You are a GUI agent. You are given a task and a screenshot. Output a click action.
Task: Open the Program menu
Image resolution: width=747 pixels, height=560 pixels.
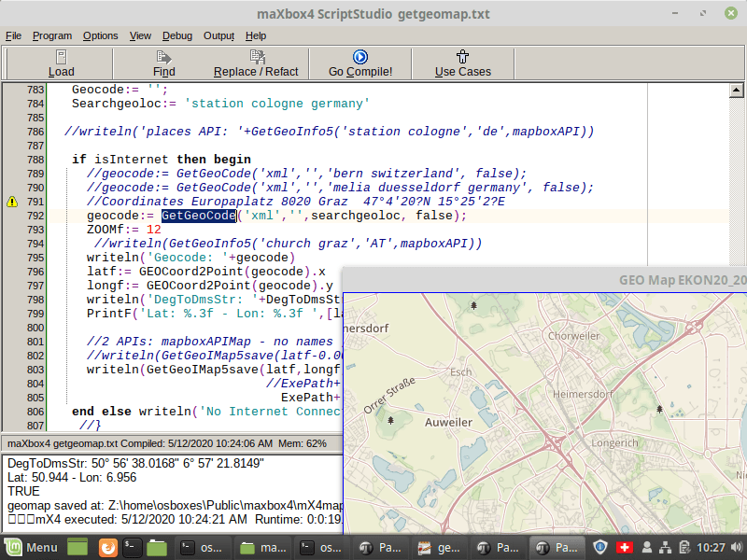click(52, 35)
